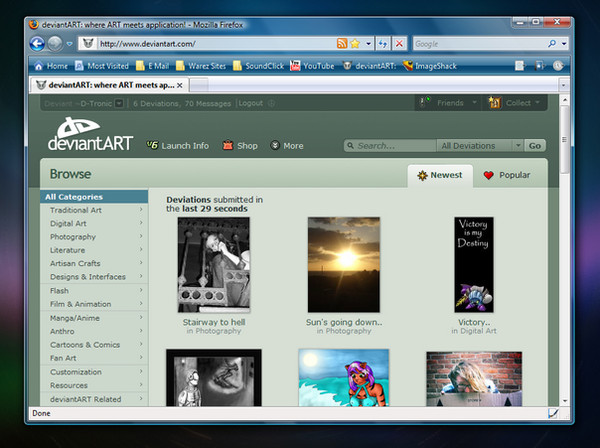
Task: Open the deviantART bookmark in toolbar
Action: tap(369, 66)
